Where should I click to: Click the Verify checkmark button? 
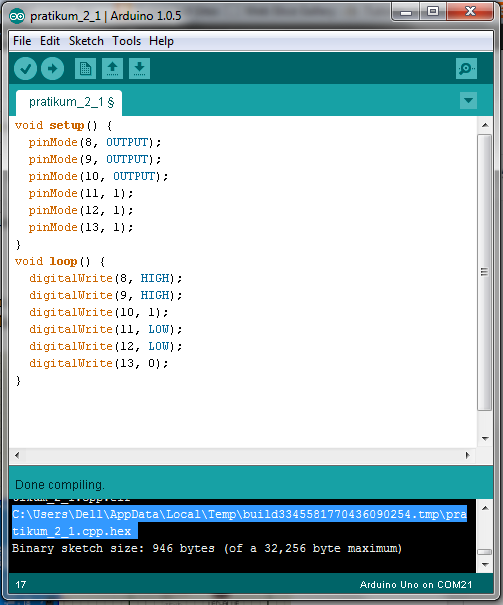coord(25,69)
